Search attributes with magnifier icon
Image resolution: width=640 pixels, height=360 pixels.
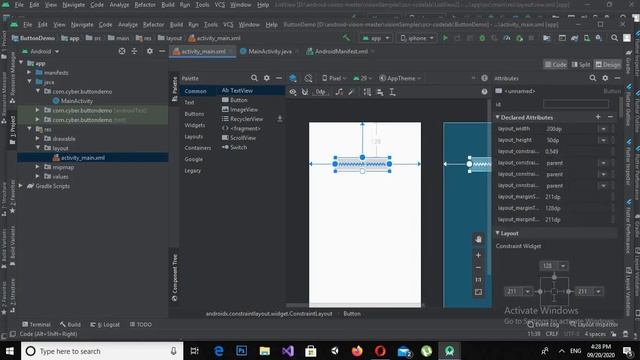(x=593, y=78)
